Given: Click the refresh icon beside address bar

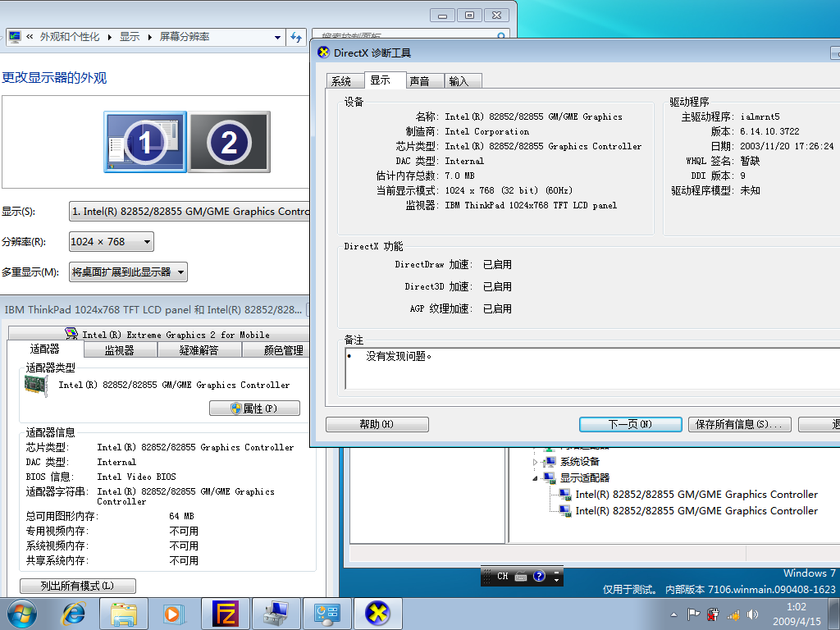Looking at the screenshot, I should (296, 37).
